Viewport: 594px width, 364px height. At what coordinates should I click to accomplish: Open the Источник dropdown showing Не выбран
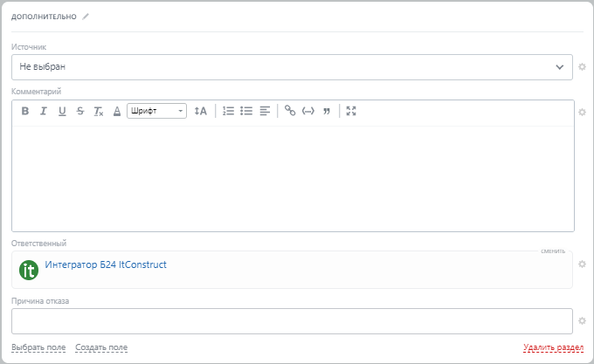pos(292,67)
